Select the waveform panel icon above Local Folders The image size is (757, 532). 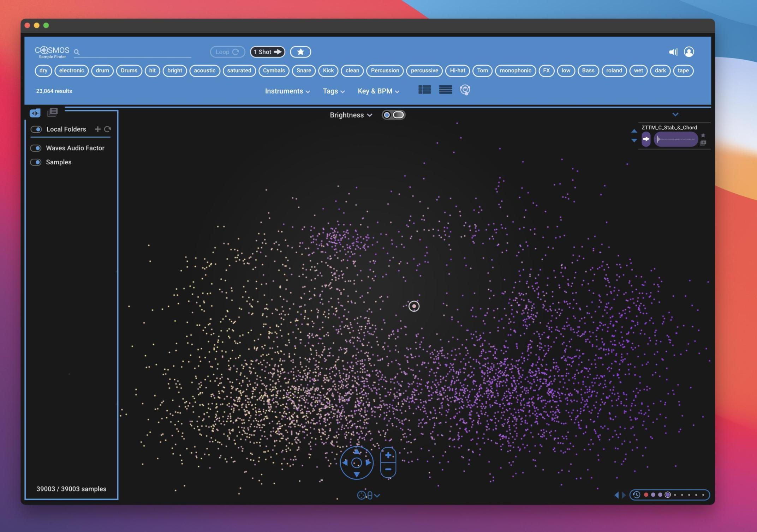tap(35, 113)
